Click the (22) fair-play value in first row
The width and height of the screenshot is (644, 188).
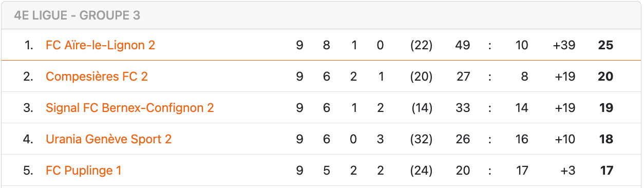(x=421, y=45)
